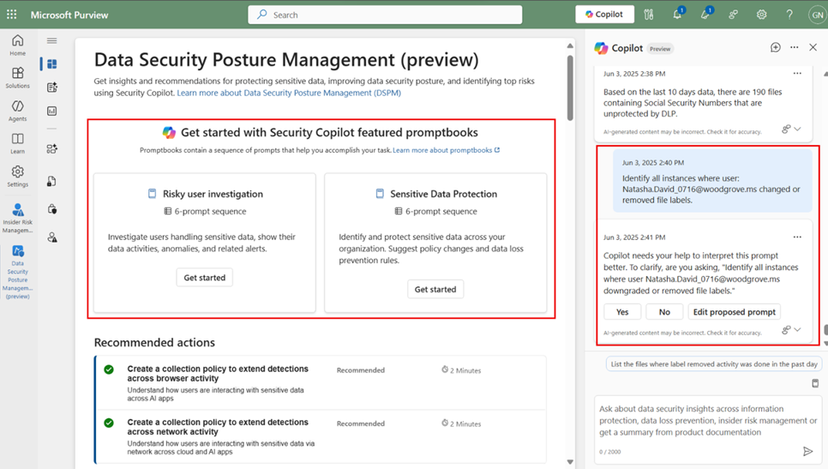Open the shield lock icon in subnav
The width and height of the screenshot is (828, 469).
[x=52, y=209]
